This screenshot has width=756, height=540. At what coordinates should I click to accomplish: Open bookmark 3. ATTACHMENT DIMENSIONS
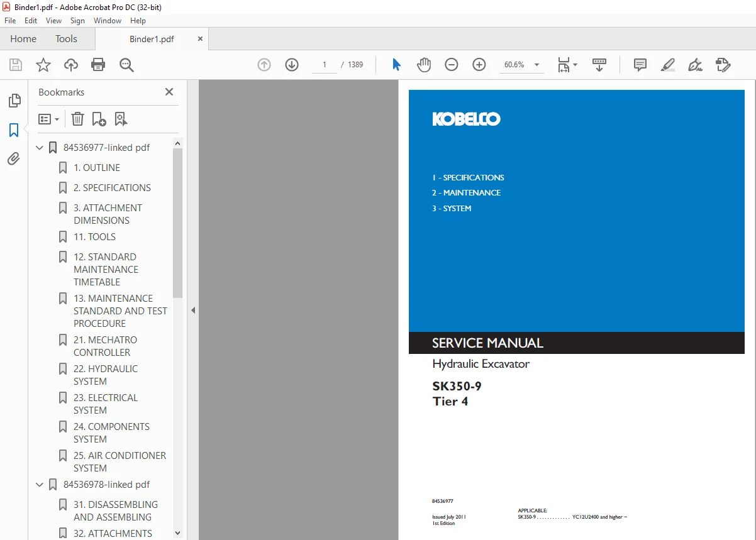tap(108, 214)
